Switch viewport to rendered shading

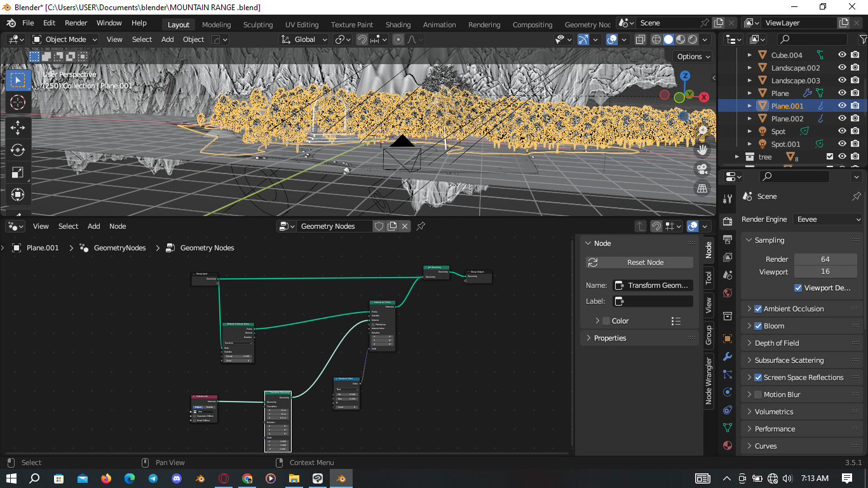pyautogui.click(x=693, y=39)
